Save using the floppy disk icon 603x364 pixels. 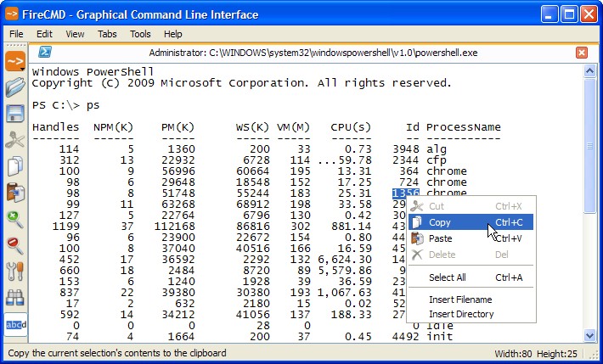[15, 114]
